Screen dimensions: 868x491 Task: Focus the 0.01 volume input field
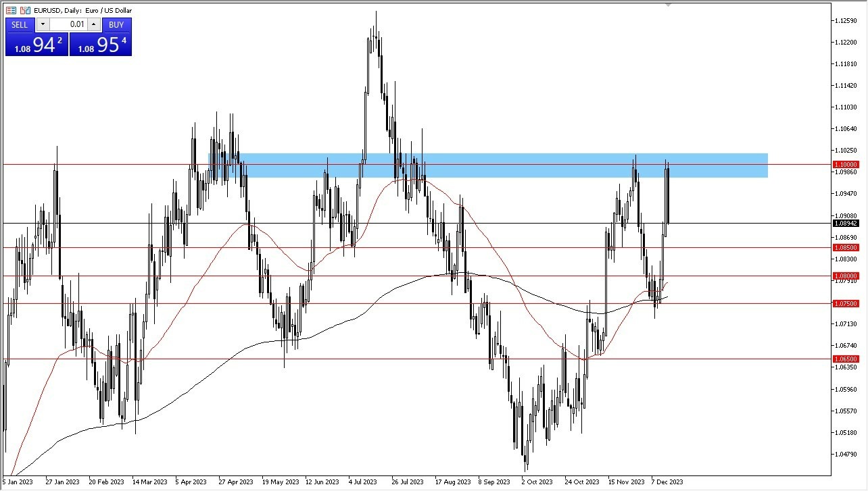pyautogui.click(x=68, y=24)
